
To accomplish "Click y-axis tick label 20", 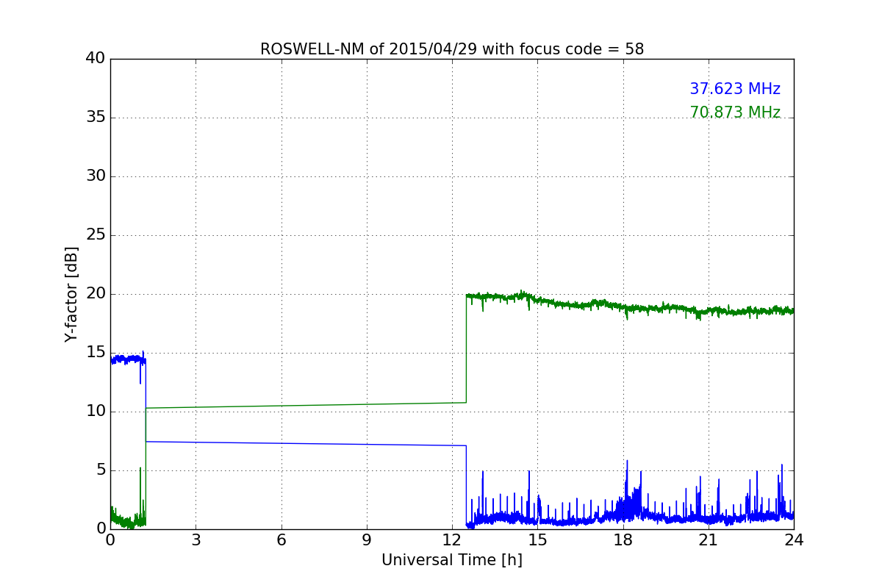I will point(96,294).
